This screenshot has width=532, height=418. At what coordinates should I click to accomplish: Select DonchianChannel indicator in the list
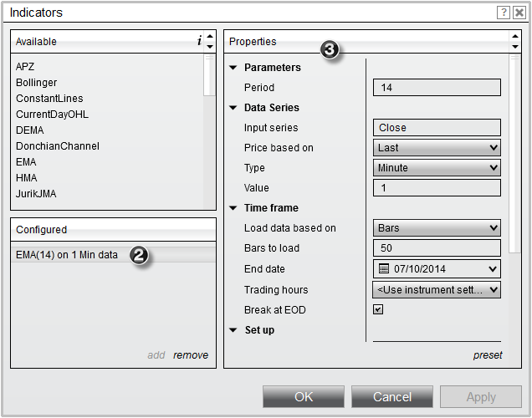[x=57, y=146]
